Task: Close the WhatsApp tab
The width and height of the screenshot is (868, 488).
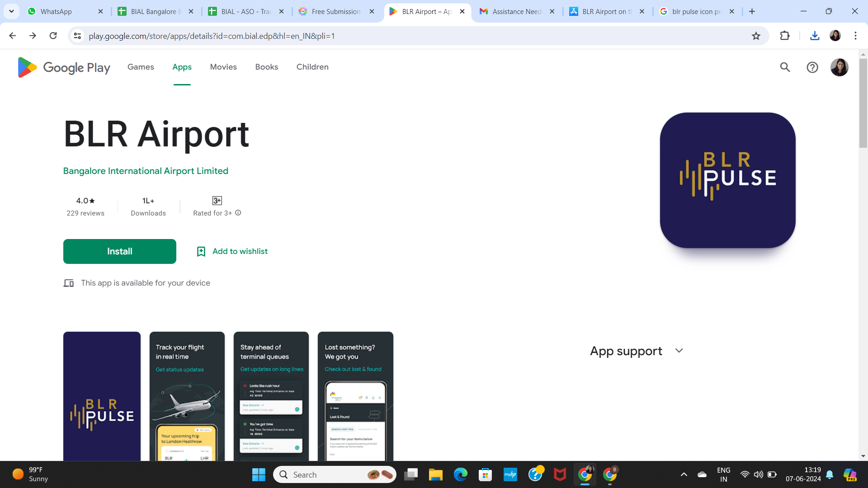Action: [x=100, y=11]
